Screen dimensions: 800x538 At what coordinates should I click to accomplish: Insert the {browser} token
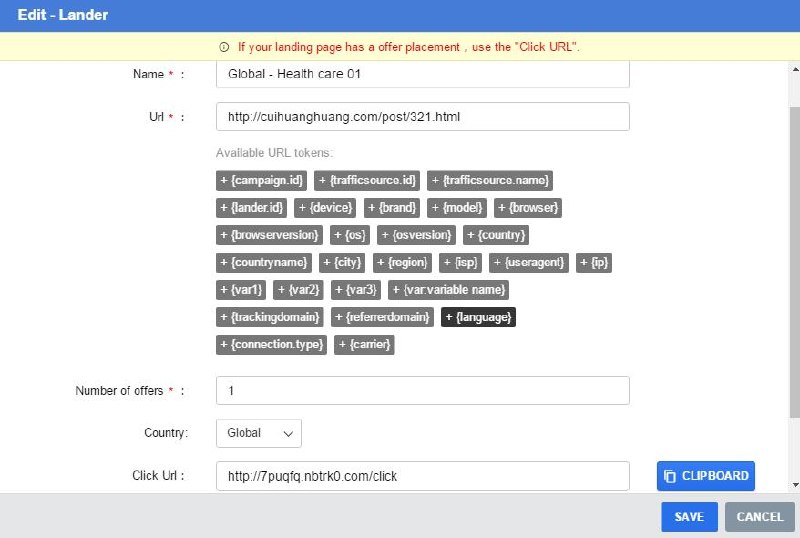click(x=529, y=208)
